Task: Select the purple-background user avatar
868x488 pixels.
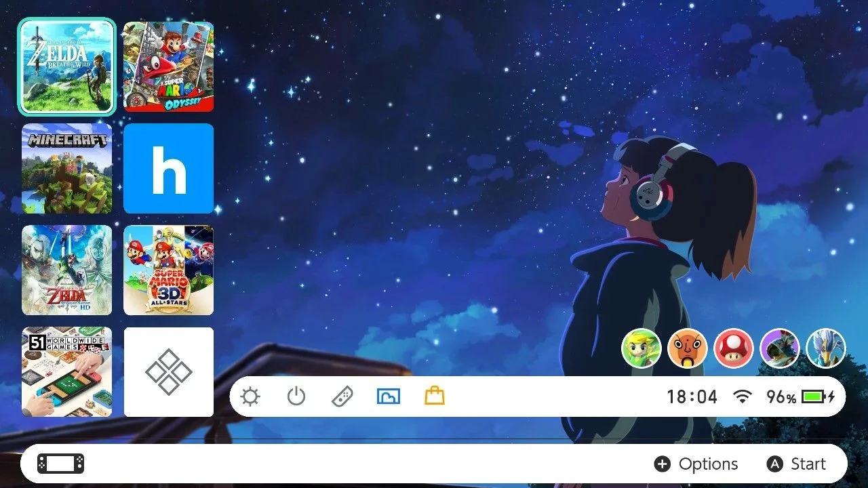Action: 780,348
